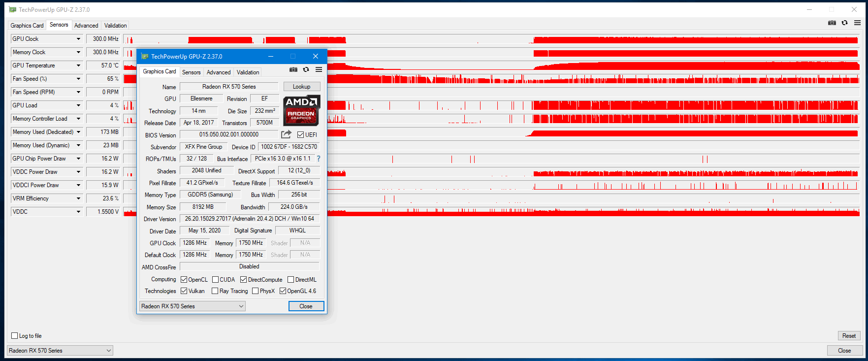Switch to Validation tab in front window

pyautogui.click(x=248, y=72)
